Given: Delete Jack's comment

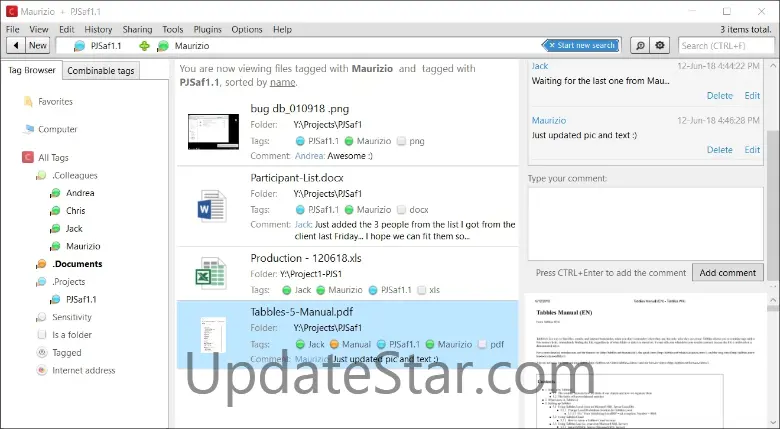Looking at the screenshot, I should tap(720, 96).
